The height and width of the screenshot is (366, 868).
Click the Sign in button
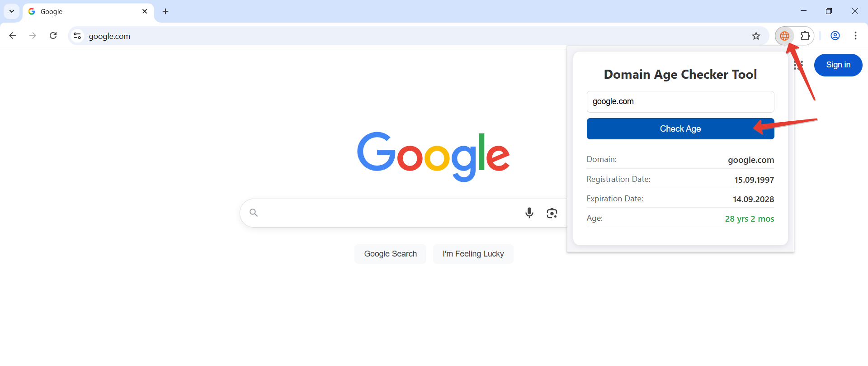[838, 65]
